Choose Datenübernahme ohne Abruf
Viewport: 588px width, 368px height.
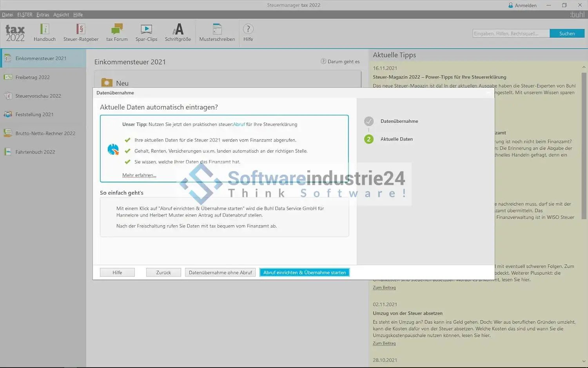pyautogui.click(x=220, y=273)
